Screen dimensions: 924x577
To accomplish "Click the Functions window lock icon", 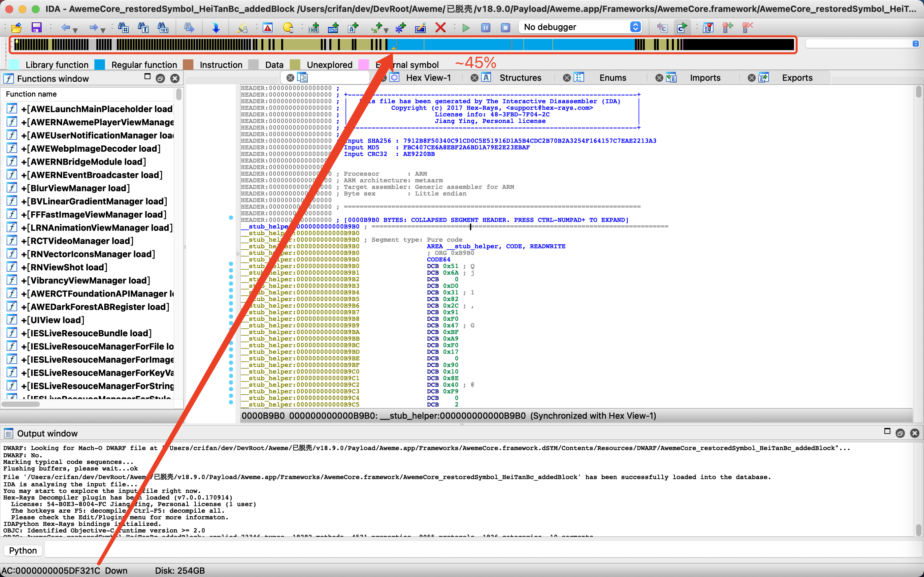I will (160, 78).
